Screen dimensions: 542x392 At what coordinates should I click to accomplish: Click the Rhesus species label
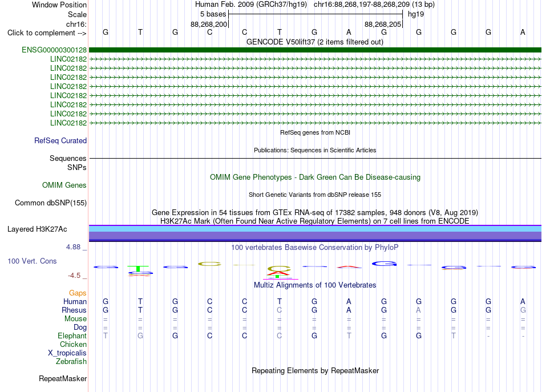coord(74,310)
